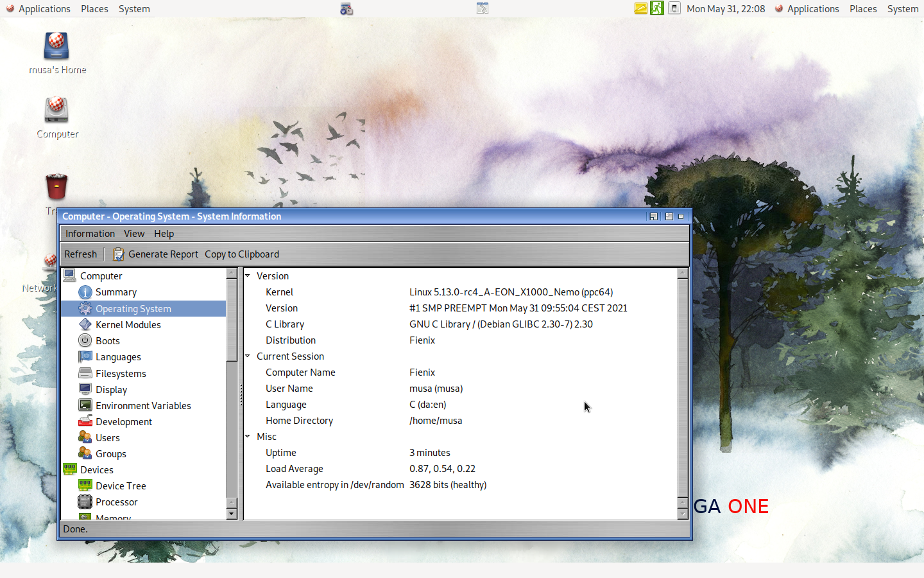The image size is (924, 578).
Task: Collapse the Version section
Action: (x=248, y=276)
